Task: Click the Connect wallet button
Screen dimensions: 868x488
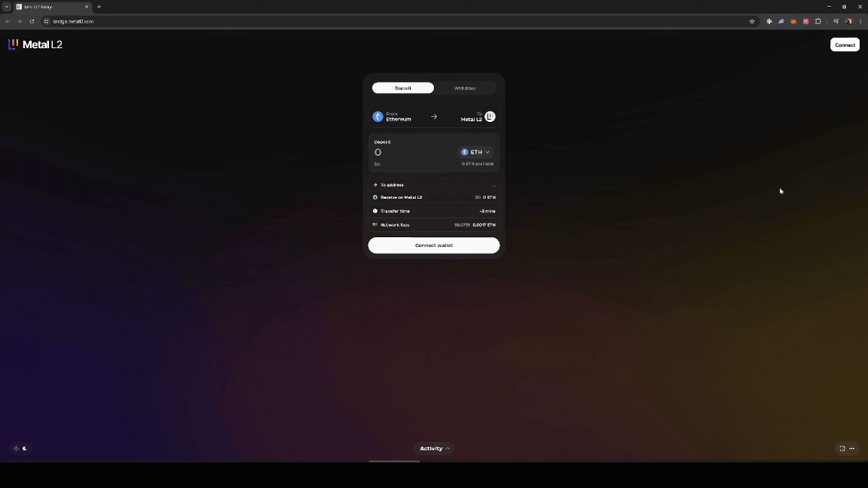Action: pyautogui.click(x=434, y=246)
